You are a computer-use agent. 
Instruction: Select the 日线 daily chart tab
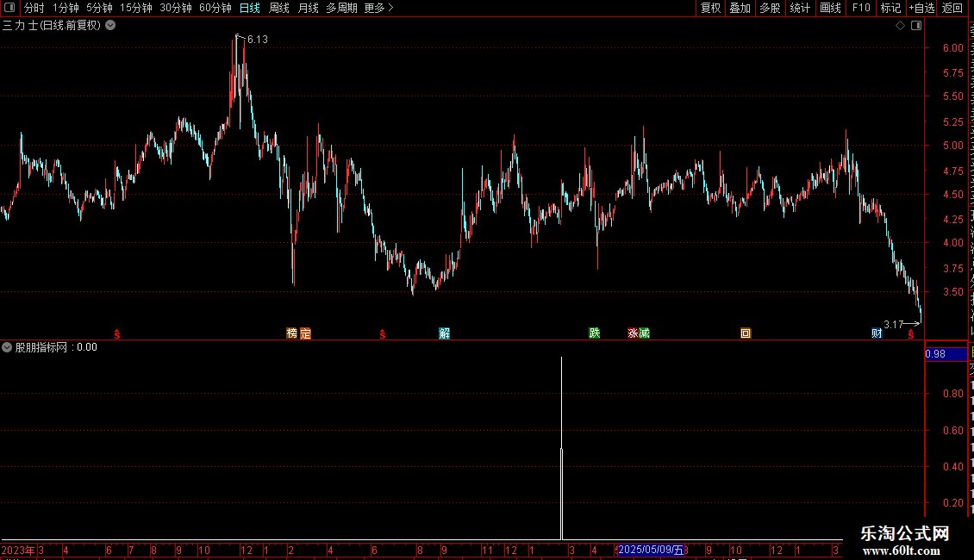[250, 8]
